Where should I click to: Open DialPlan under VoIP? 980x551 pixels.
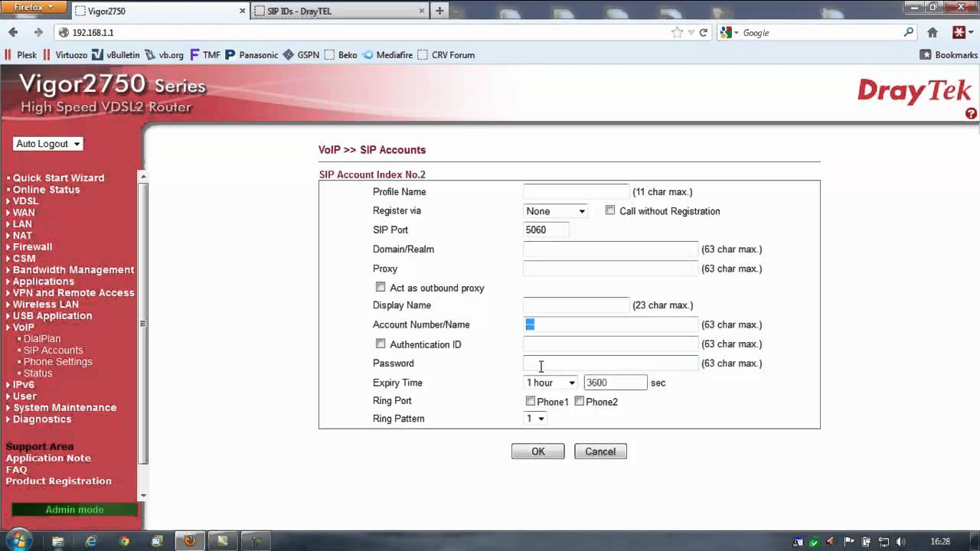41,339
